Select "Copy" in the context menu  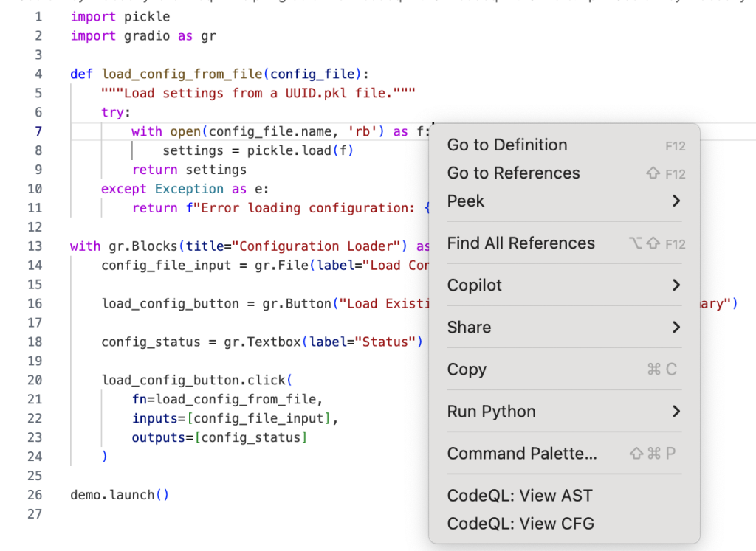(x=467, y=369)
